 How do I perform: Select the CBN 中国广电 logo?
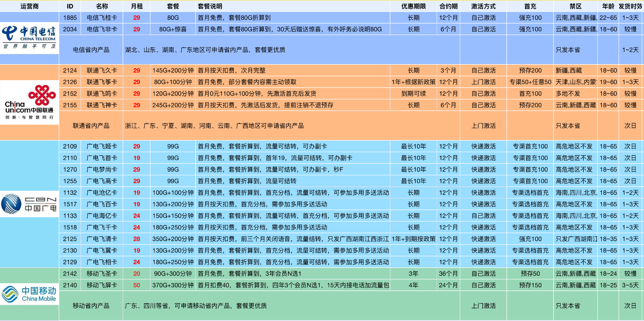[x=29, y=204]
